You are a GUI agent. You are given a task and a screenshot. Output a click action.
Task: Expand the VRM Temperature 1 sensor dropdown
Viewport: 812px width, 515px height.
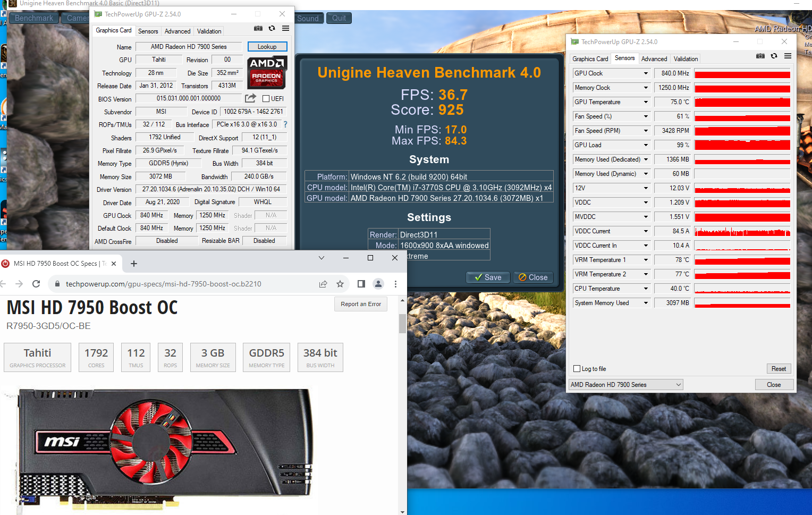(x=646, y=260)
